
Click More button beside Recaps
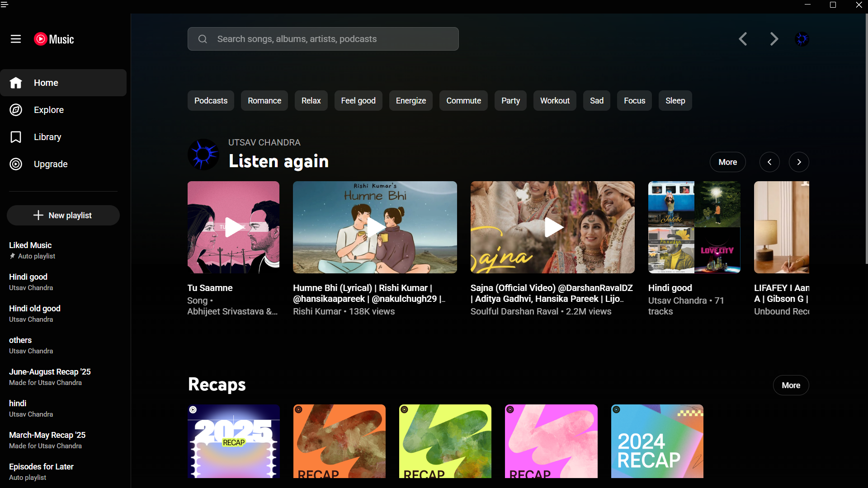[791, 385]
